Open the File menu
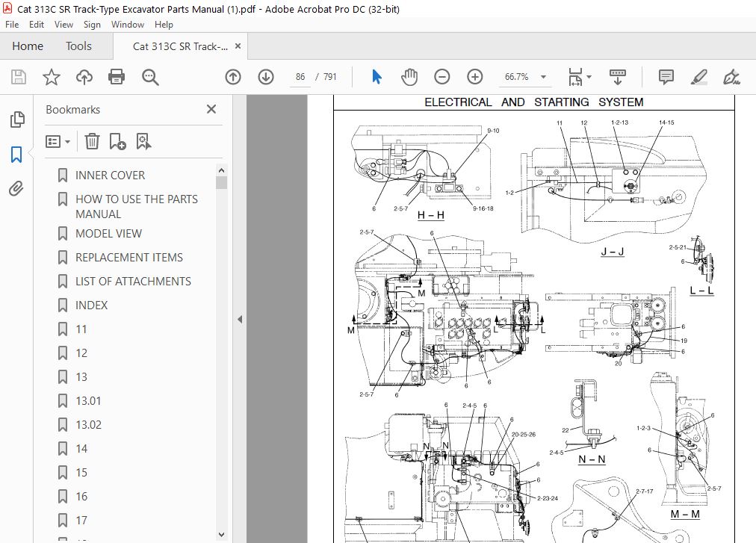 pos(12,25)
